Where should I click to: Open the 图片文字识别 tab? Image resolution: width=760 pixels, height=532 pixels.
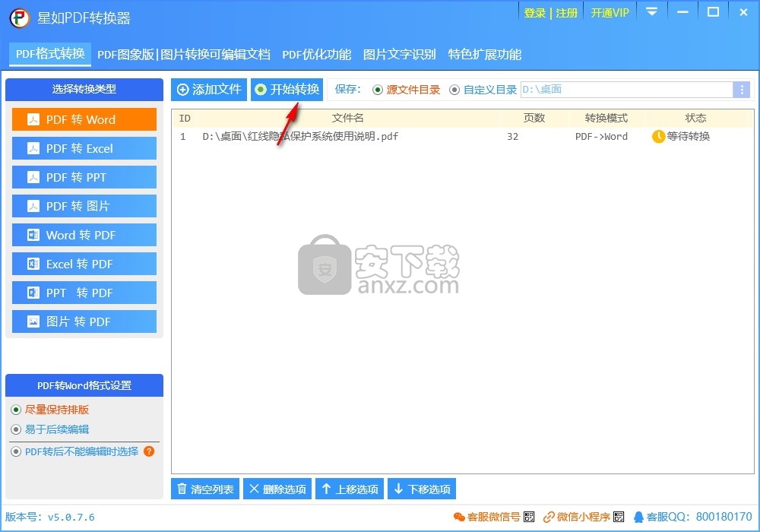pyautogui.click(x=400, y=54)
